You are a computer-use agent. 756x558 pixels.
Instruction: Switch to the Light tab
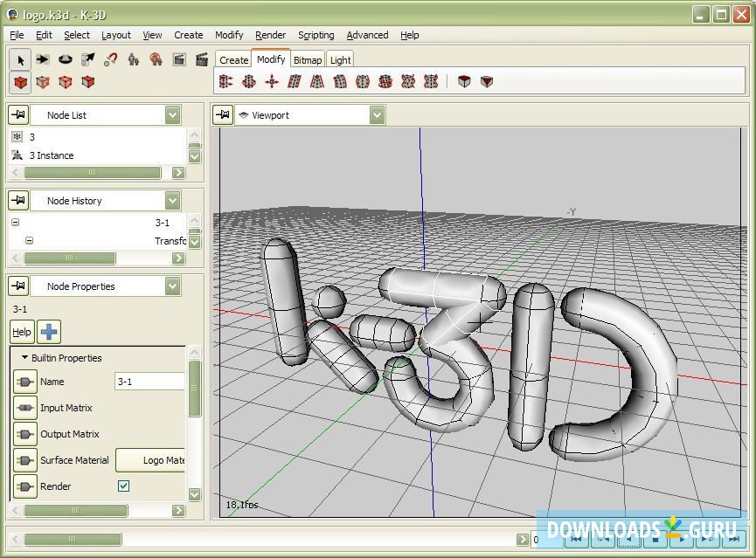pyautogui.click(x=340, y=59)
